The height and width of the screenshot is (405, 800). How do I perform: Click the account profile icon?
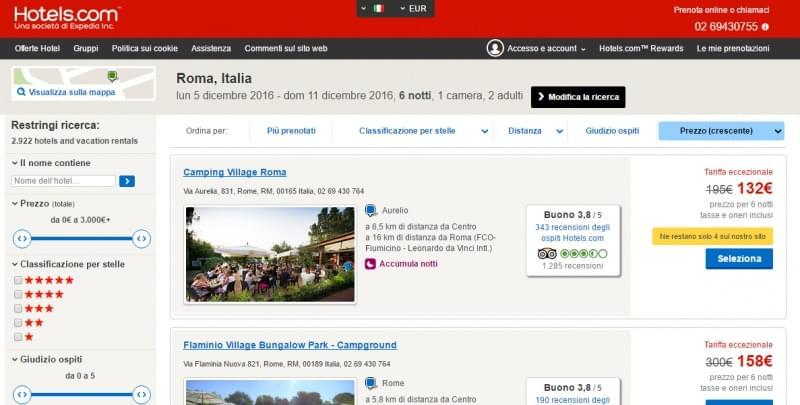(495, 48)
